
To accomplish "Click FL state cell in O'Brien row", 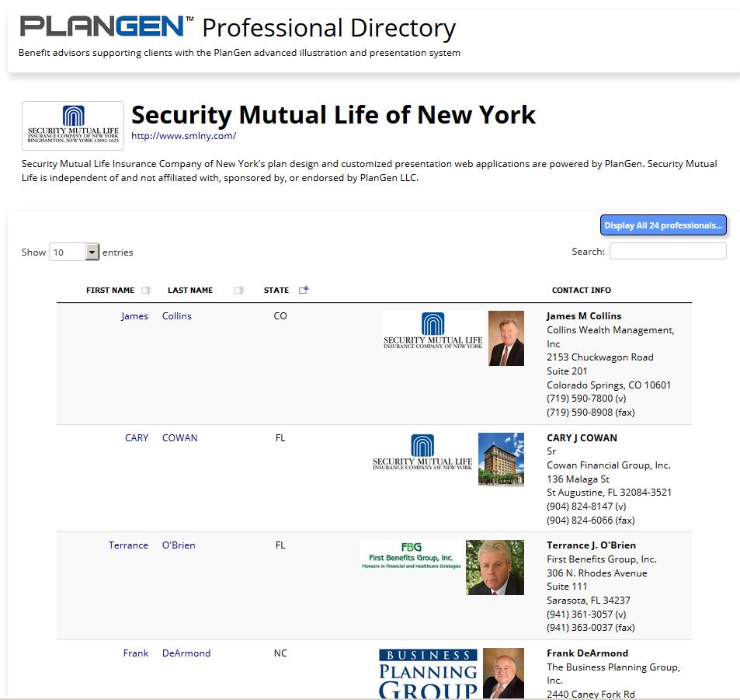I will pyautogui.click(x=280, y=545).
